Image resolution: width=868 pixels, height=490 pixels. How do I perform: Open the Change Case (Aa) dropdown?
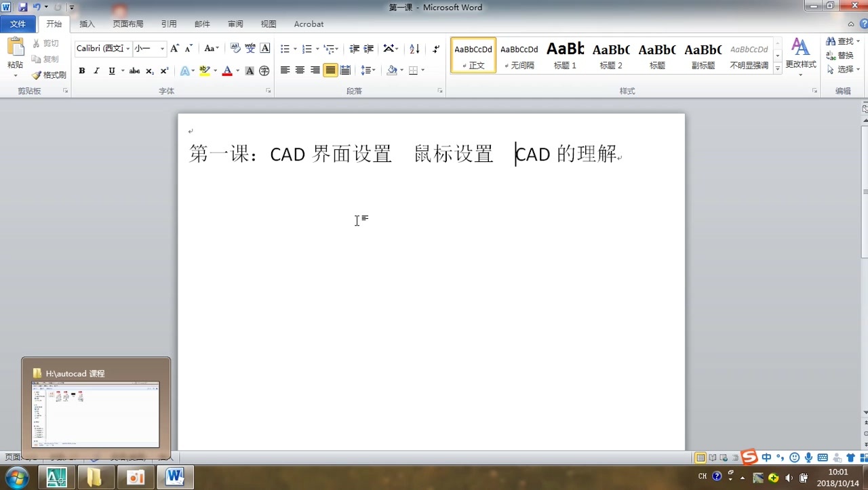[x=212, y=49]
